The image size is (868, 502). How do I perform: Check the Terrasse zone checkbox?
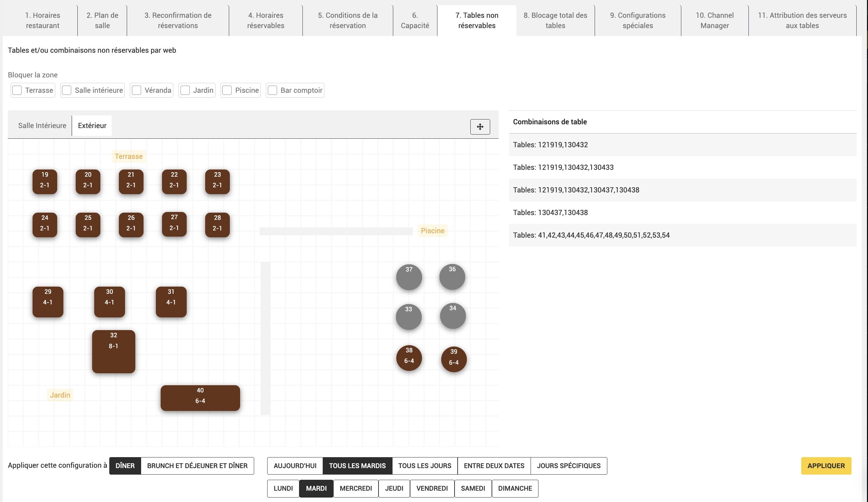coord(17,90)
